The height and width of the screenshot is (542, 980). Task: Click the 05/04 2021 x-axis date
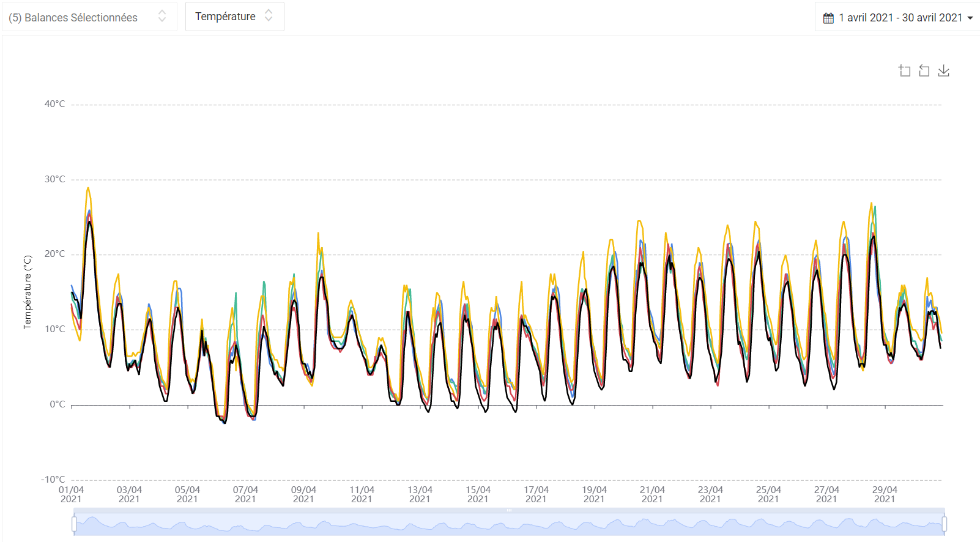click(x=187, y=494)
